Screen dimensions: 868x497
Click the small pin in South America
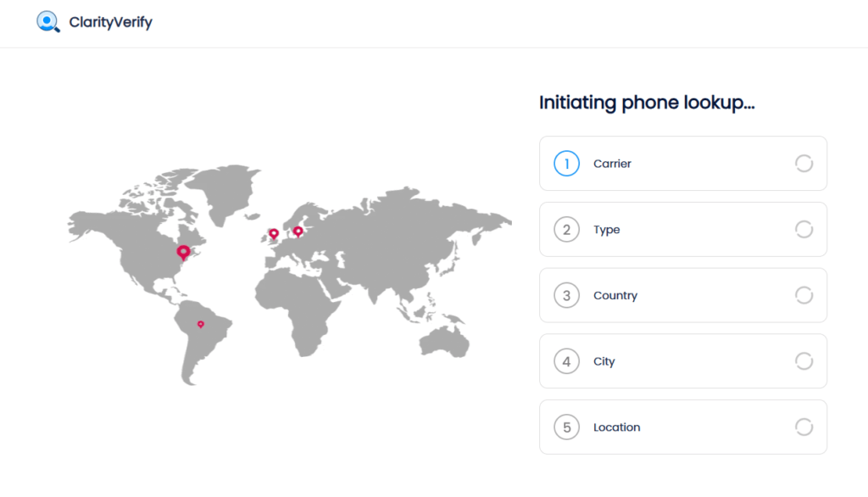coord(201,324)
